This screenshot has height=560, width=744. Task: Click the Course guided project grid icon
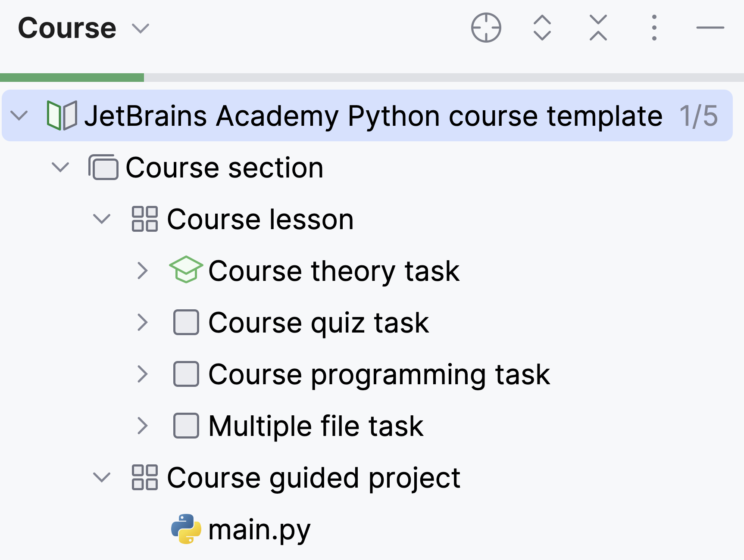coord(145,477)
